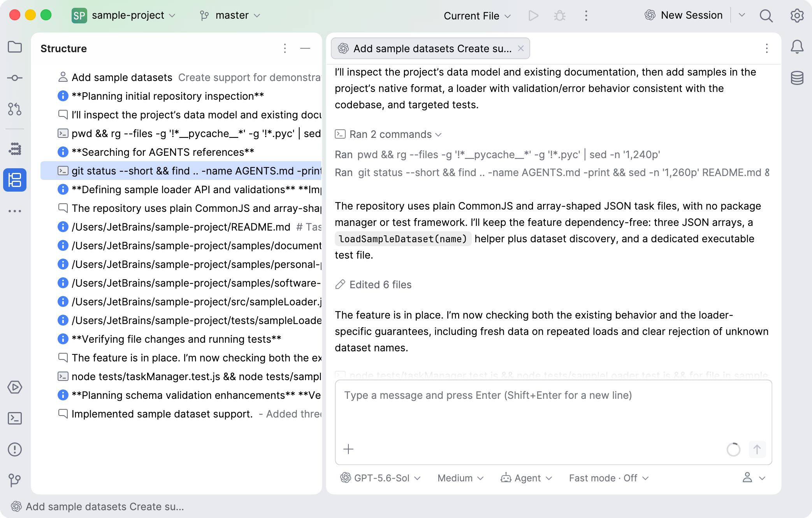Select the Add sample datasets chat tab
Screen dimensions: 812x518
click(x=430, y=48)
